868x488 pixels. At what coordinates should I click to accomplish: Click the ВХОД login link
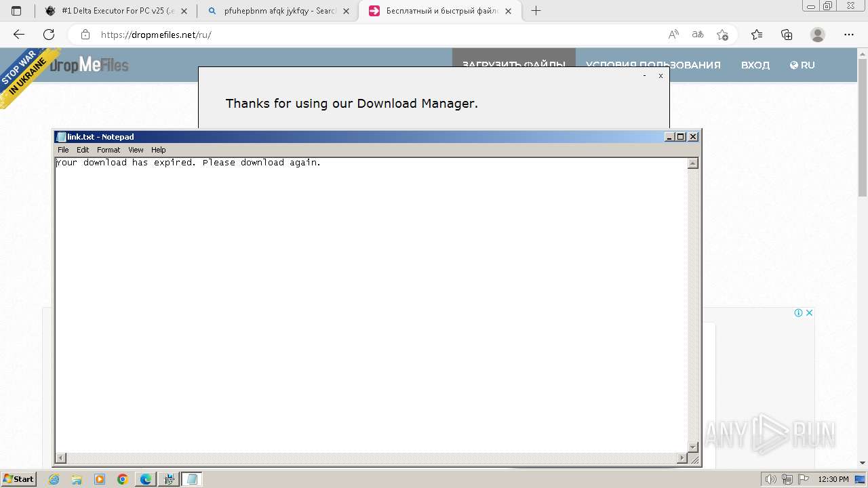(x=755, y=65)
